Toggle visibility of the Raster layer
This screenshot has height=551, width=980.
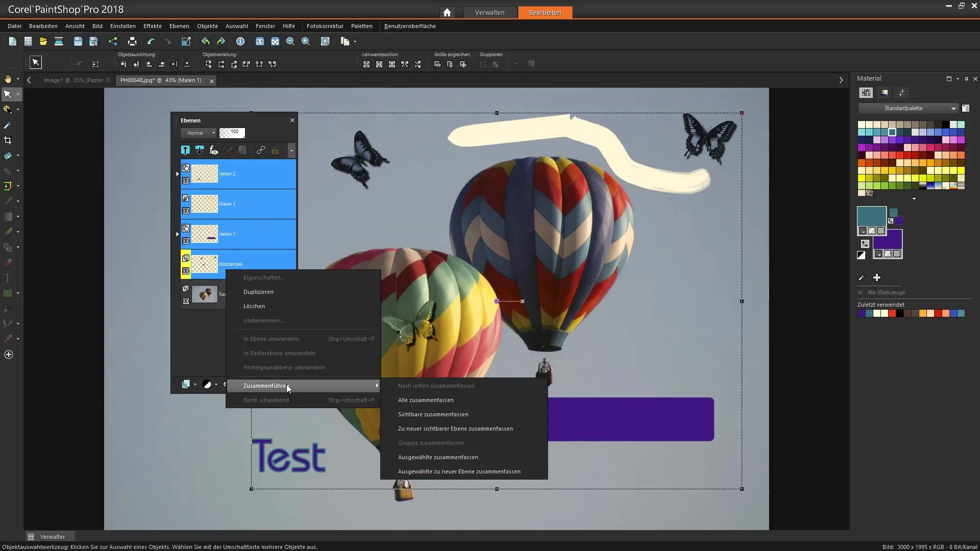pyautogui.click(x=186, y=301)
